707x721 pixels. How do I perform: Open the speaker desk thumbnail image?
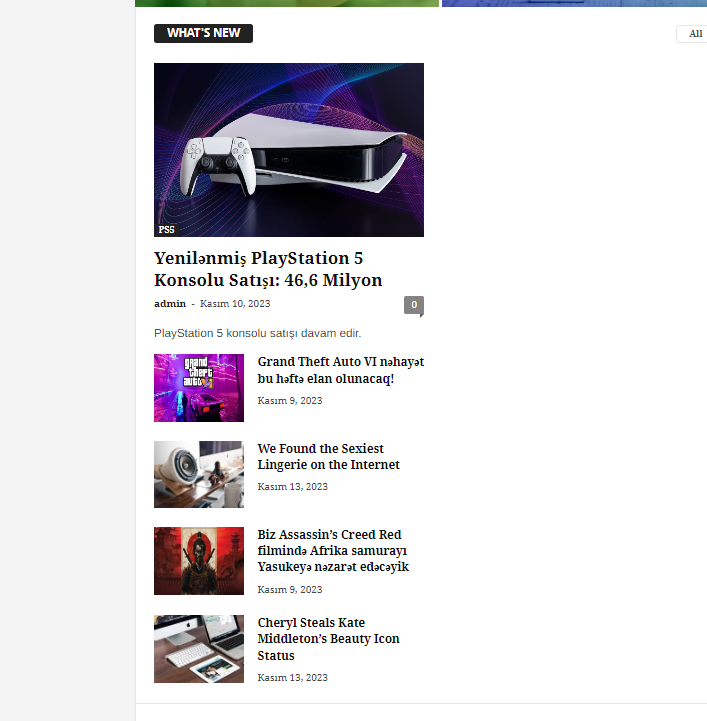pos(199,474)
